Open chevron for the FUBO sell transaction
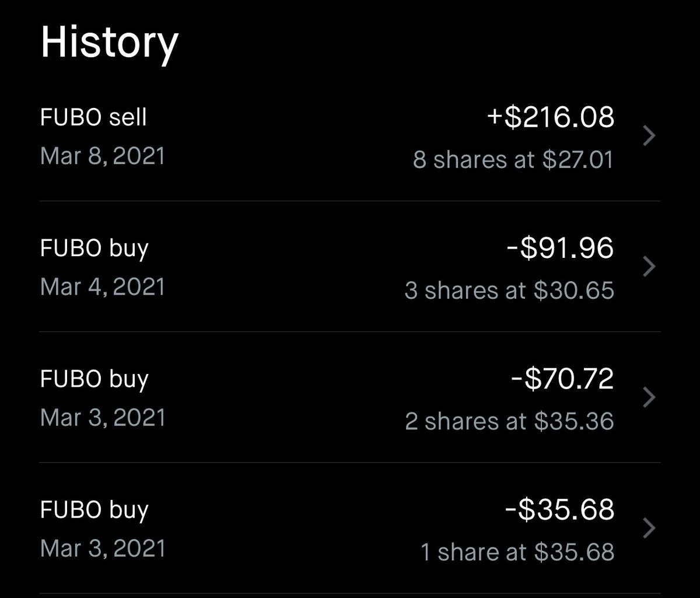Viewport: 700px width, 598px height. 649,137
